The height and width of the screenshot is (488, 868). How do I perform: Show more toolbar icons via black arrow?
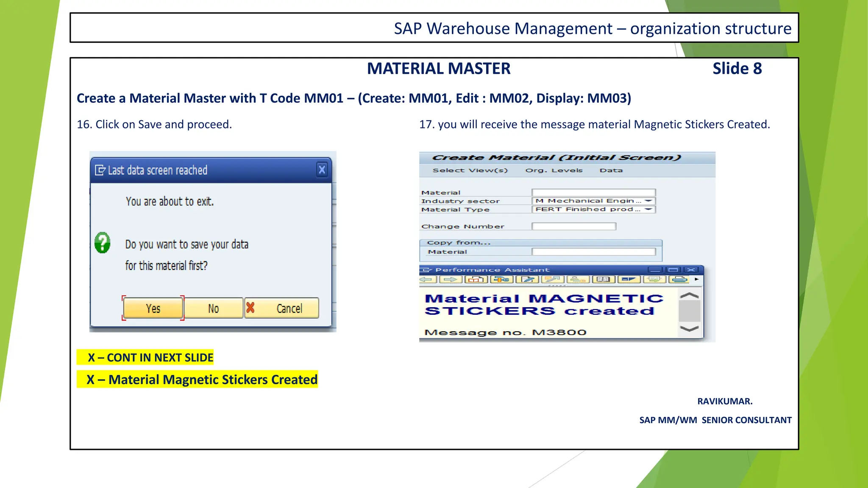coord(696,279)
